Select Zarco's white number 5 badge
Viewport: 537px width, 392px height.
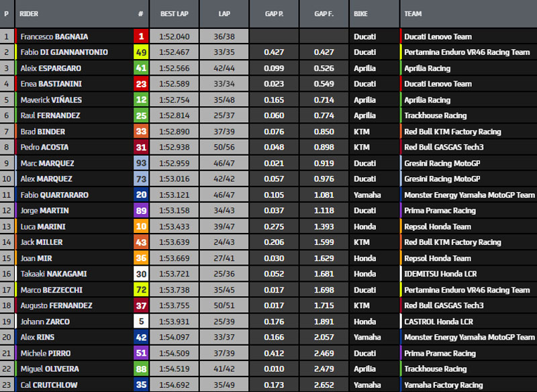[x=141, y=322]
